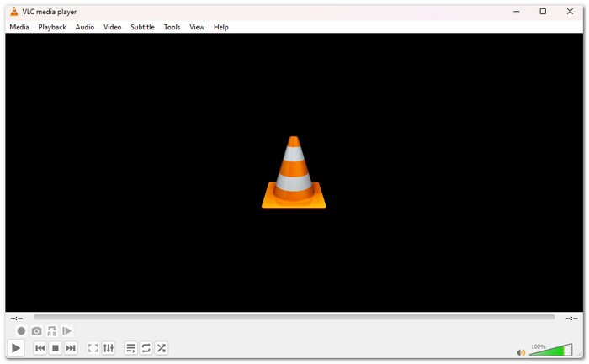Open the Media menu
Viewport: 589px width, 364px height.
tap(19, 27)
